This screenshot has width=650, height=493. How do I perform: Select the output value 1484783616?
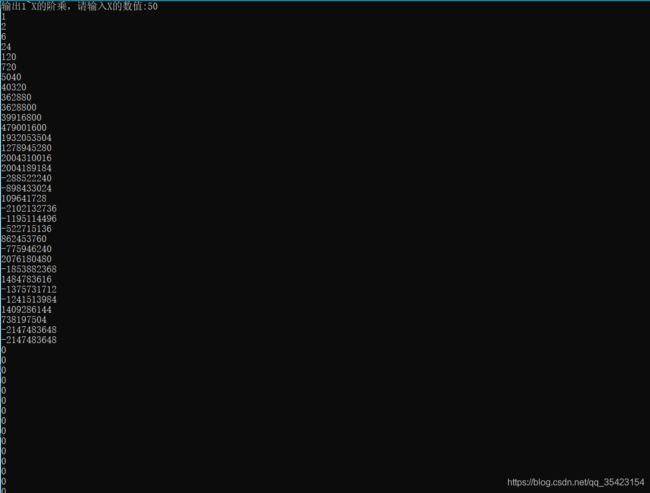click(x=26, y=279)
